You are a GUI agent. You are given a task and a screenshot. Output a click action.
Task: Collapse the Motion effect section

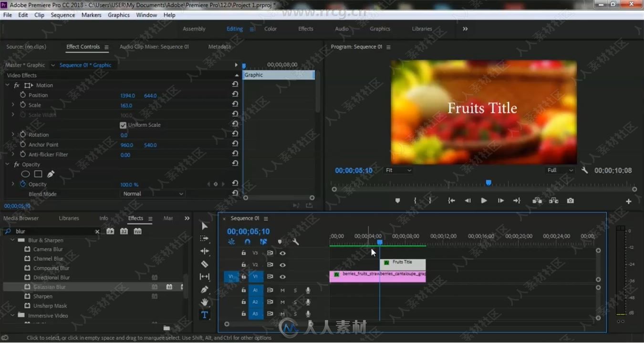click(x=7, y=85)
